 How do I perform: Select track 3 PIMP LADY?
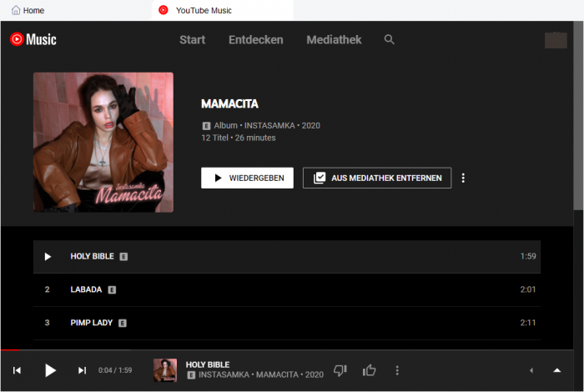tap(287, 323)
